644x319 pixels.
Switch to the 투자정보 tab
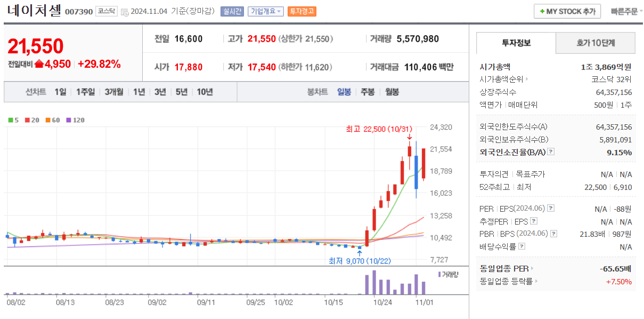516,43
